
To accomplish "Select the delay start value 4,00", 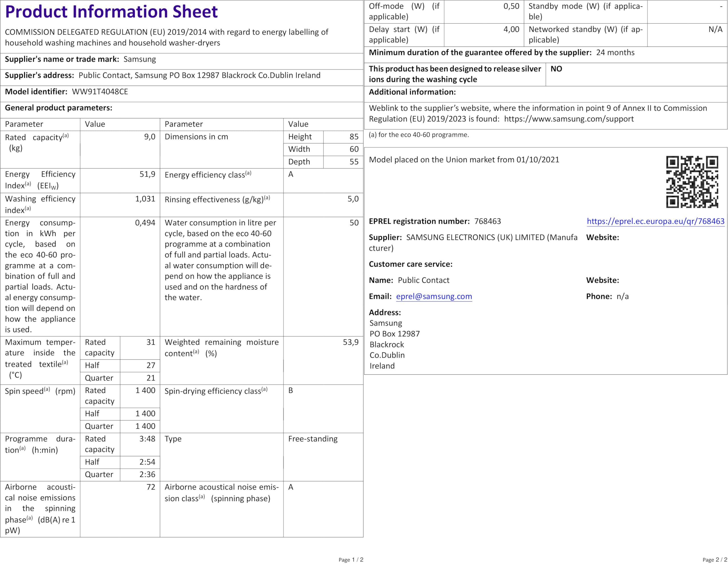I will point(511,29).
